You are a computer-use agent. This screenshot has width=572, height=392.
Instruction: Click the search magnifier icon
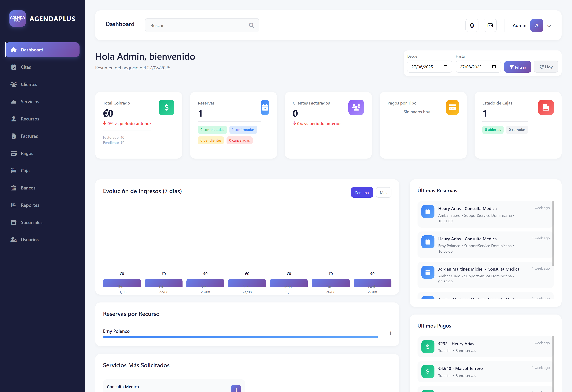coord(251,25)
